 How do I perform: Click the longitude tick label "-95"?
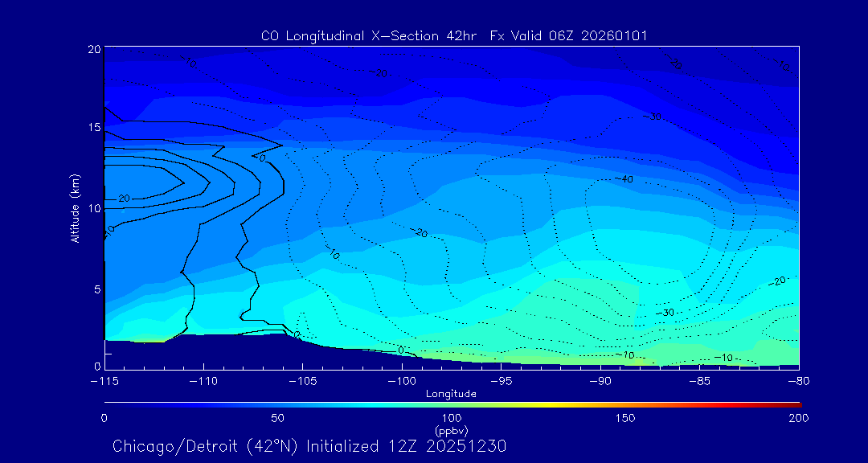(501, 382)
